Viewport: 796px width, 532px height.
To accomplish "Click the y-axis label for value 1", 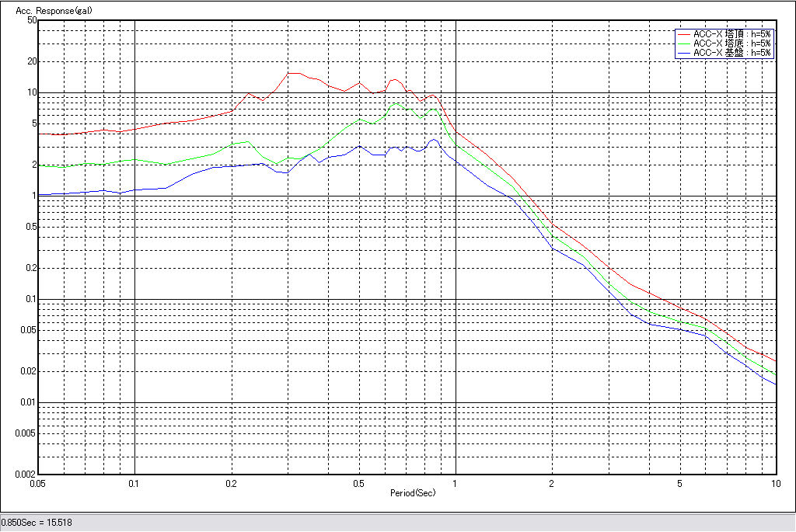I will pos(35,196).
